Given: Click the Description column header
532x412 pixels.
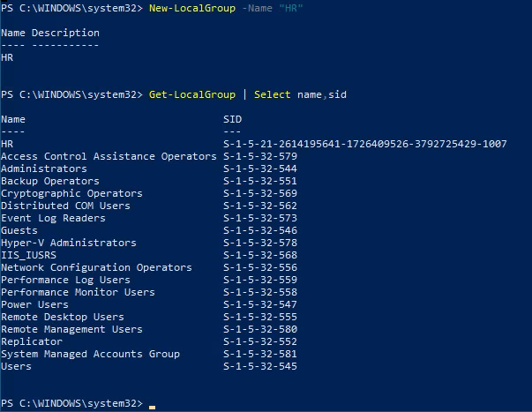Looking at the screenshot, I should [x=65, y=33].
